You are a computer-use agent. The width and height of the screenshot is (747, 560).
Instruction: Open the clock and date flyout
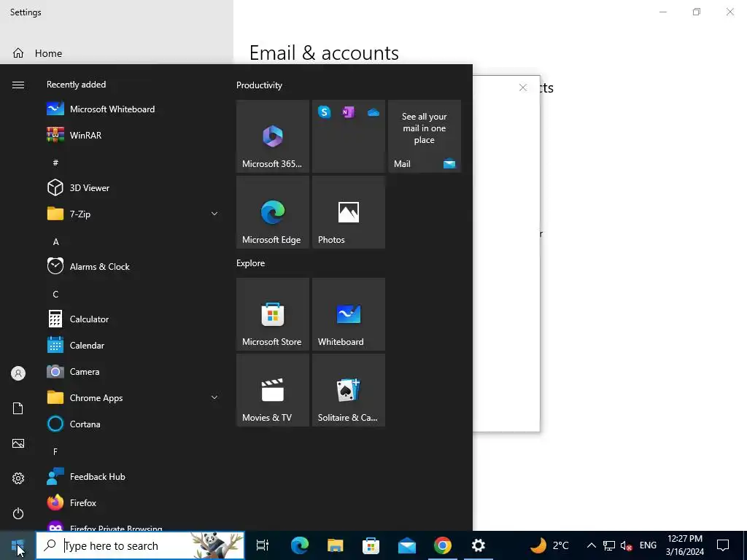(684, 545)
